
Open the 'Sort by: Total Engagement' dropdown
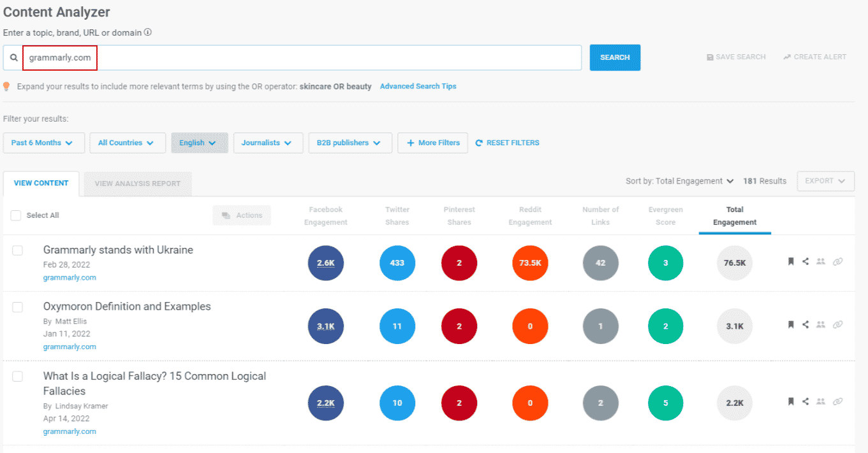[680, 181]
